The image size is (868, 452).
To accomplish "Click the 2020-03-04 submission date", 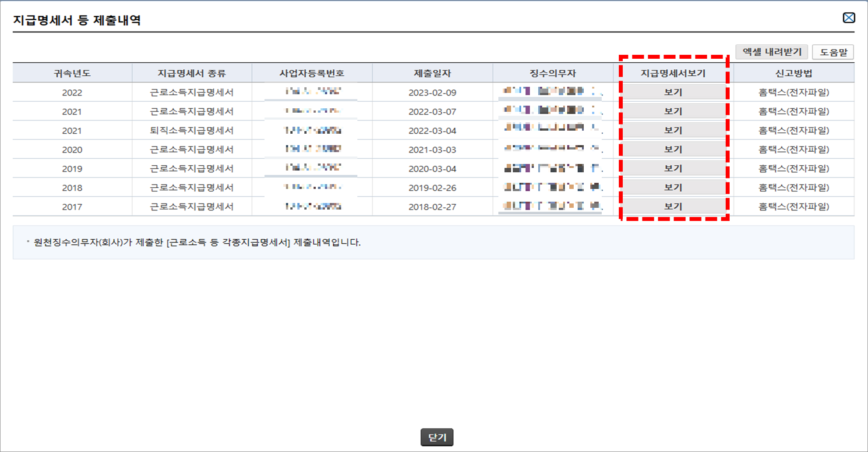I will pos(432,169).
